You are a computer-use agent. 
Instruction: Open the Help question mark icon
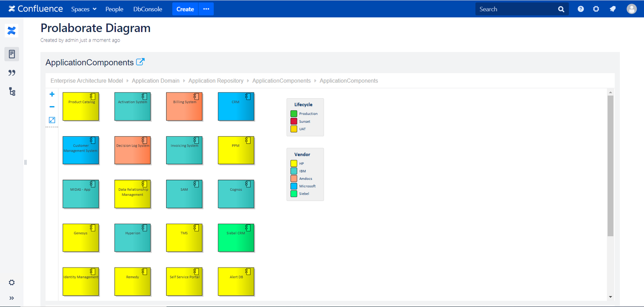tap(581, 9)
